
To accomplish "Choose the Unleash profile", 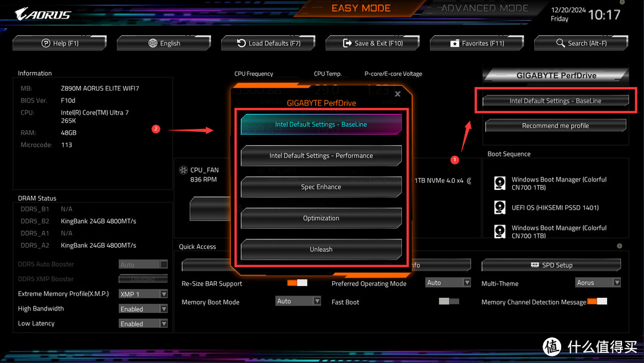I will pos(321,249).
